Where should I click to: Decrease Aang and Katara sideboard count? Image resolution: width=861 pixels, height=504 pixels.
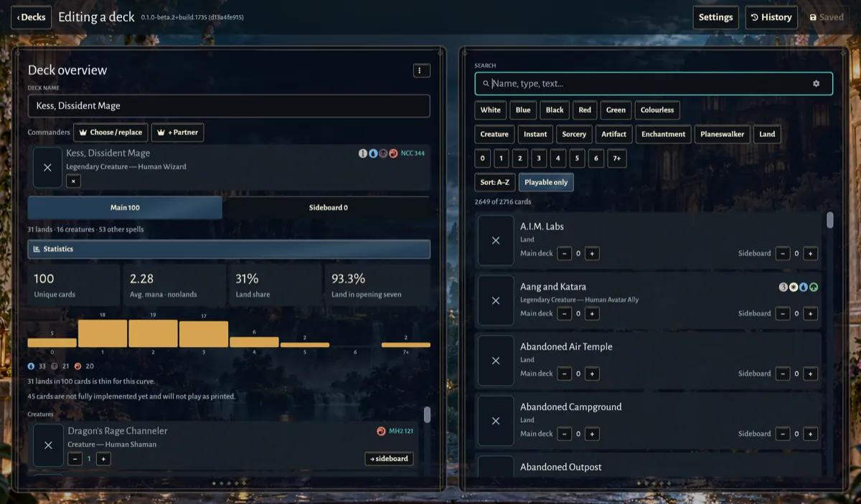(783, 314)
